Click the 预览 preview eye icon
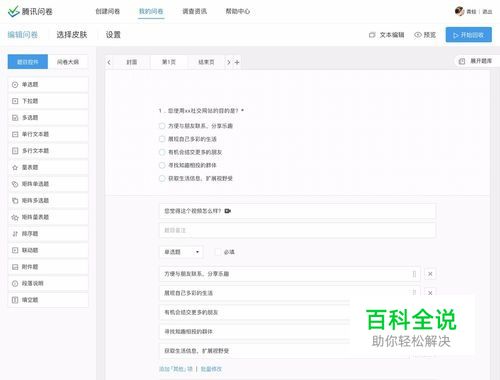Viewport: 500px width, 380px height. click(x=418, y=35)
